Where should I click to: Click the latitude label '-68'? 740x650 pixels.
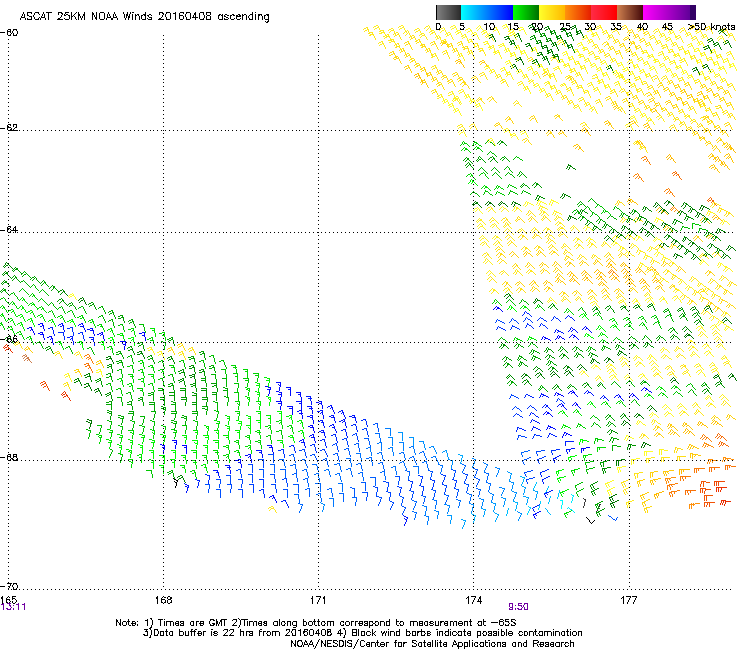pos(9,457)
